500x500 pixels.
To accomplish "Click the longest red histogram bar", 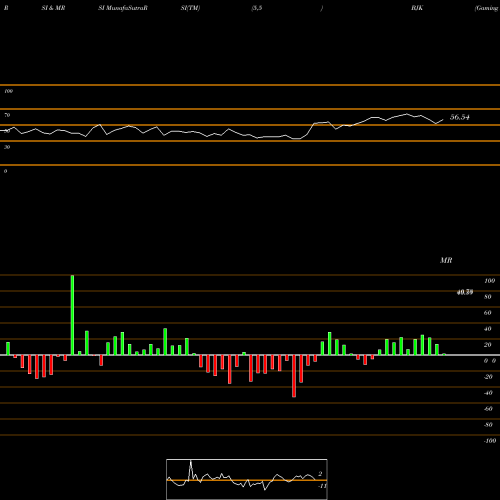I will 294,376.
